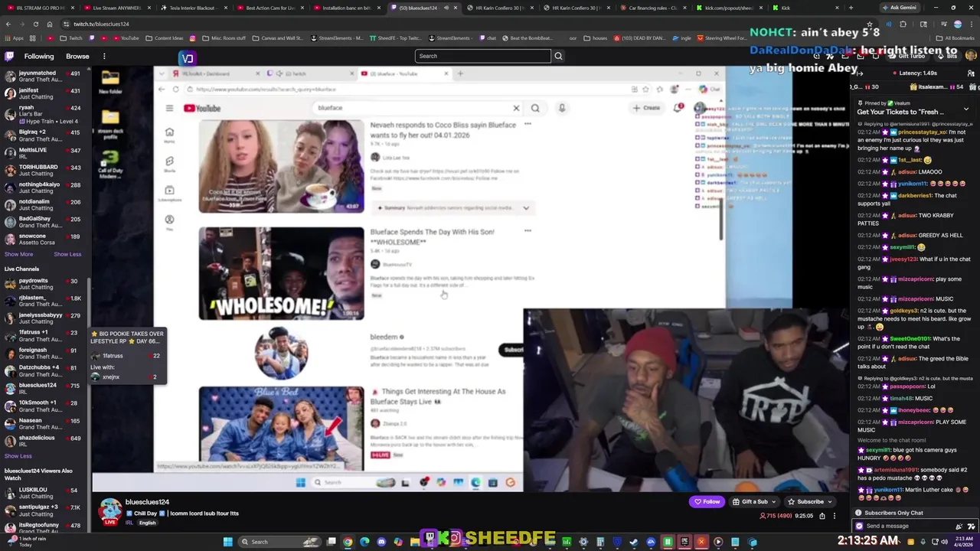Click the twitch.tv address bar

pyautogui.click(x=429, y=24)
